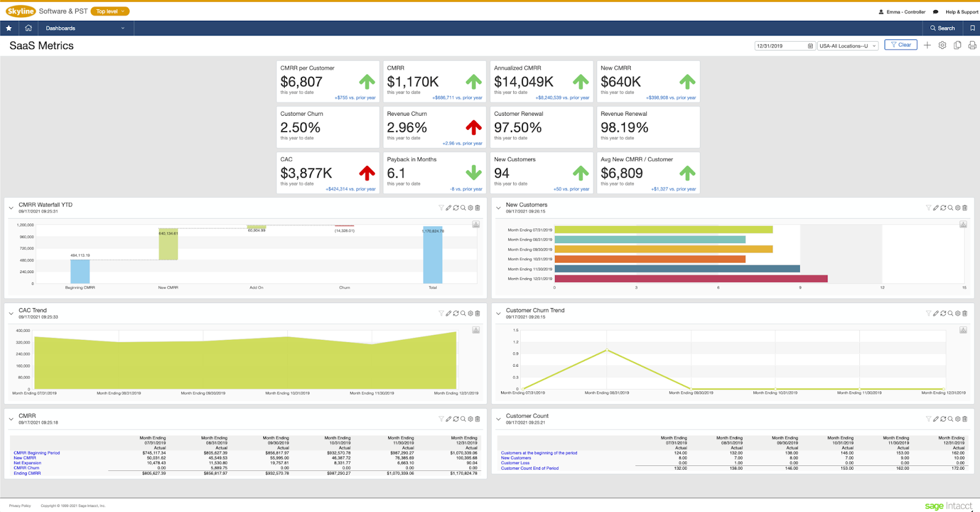Export the CAC Trend chart
980x512 pixels.
(476, 330)
